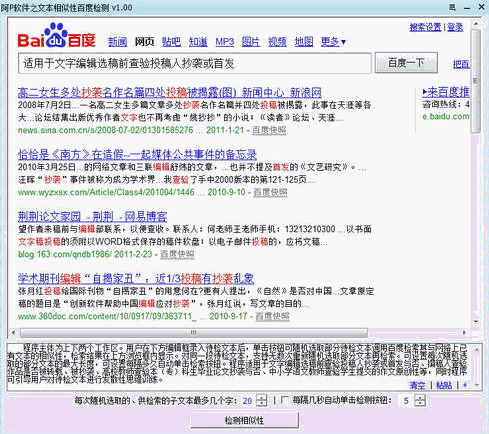The width and height of the screenshot is (489, 434).
Task: Click the 百度一下 search button
Action: 406,62
